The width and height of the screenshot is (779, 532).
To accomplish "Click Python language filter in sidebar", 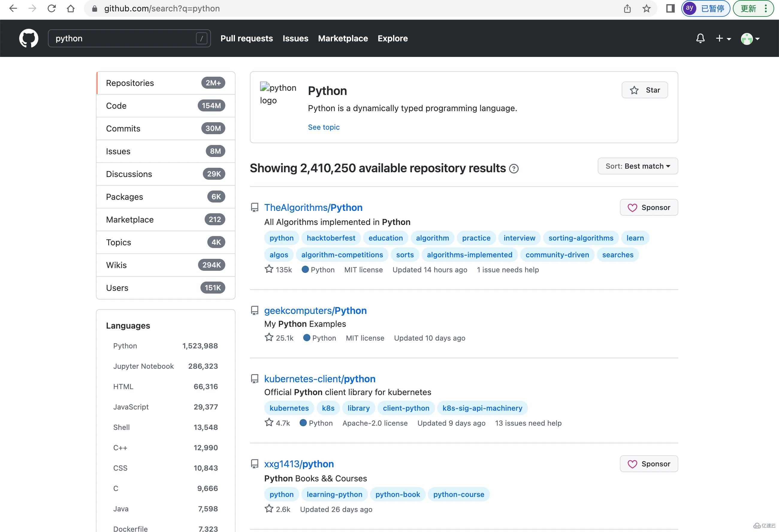I will [x=125, y=346].
